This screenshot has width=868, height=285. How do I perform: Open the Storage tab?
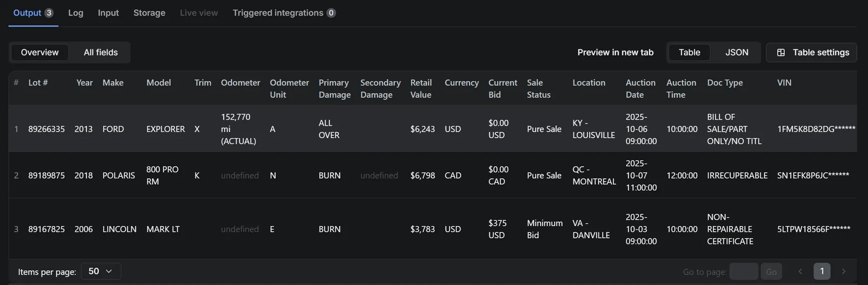pyautogui.click(x=149, y=13)
